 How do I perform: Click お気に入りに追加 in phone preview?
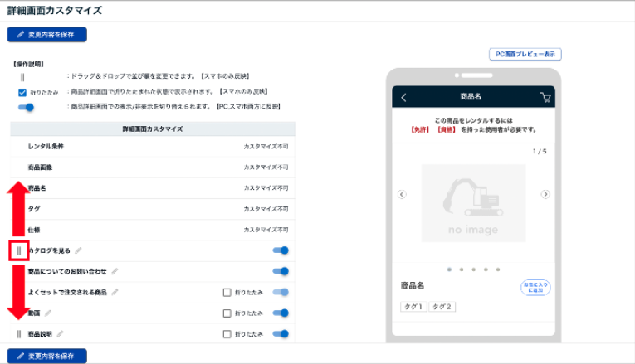[535, 287]
